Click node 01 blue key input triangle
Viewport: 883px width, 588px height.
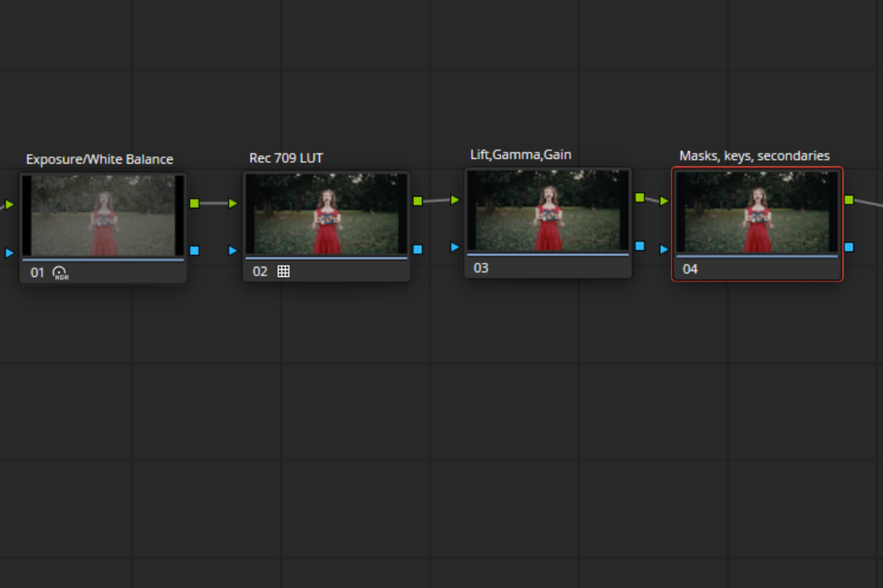coord(9,253)
